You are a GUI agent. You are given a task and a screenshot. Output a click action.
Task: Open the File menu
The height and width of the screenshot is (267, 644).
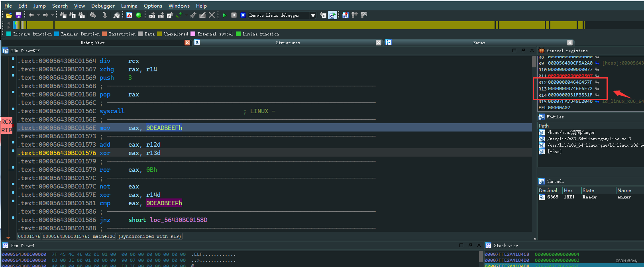(8, 6)
